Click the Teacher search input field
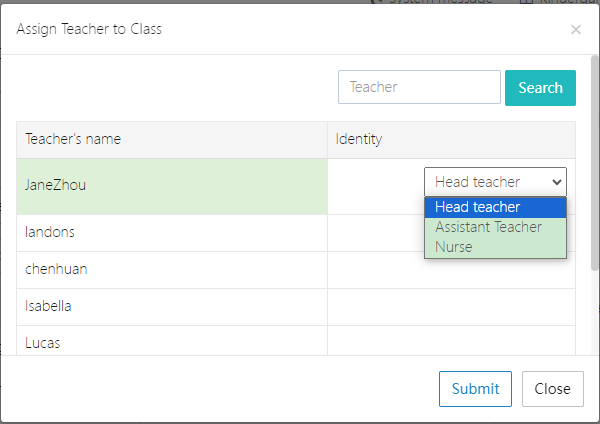 (x=419, y=87)
